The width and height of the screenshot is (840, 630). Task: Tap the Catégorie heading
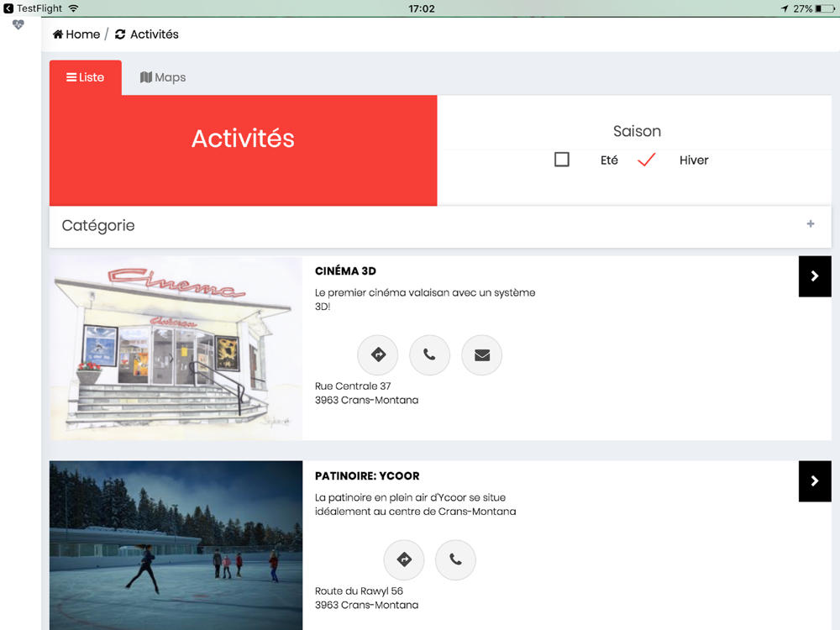point(98,225)
